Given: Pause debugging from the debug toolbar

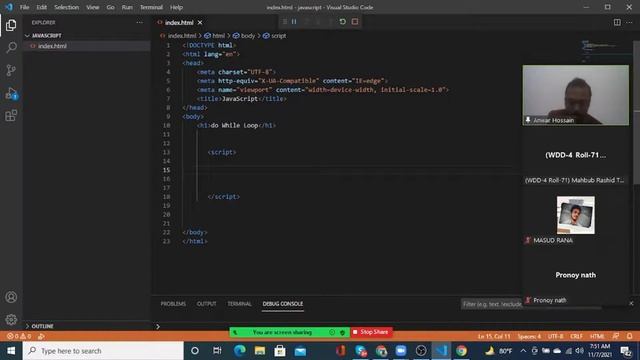Looking at the screenshot, I should point(294,22).
